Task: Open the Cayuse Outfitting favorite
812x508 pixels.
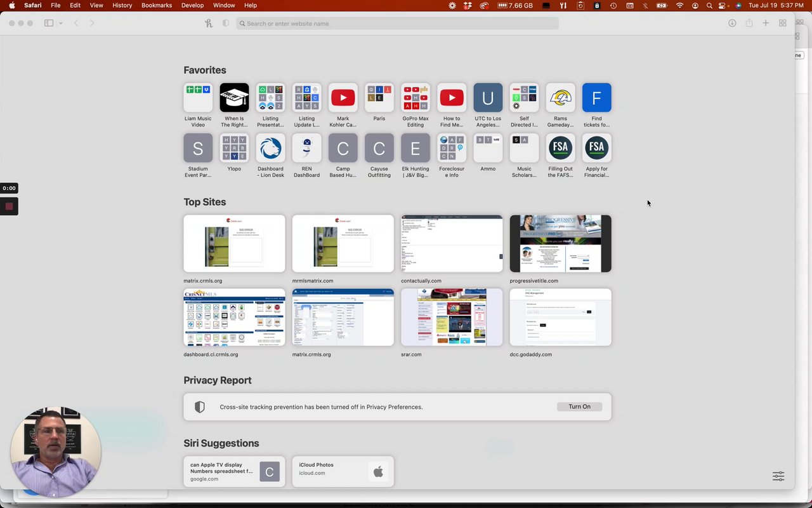Action: click(x=379, y=148)
